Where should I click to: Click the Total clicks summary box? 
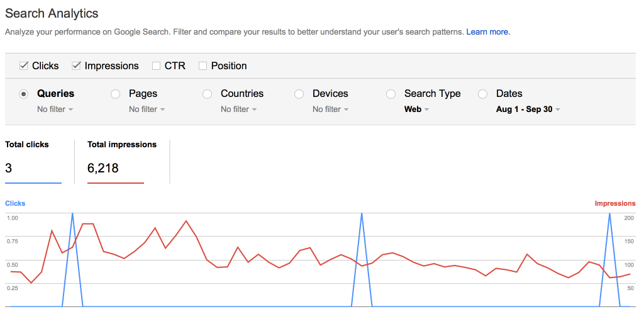pos(33,162)
